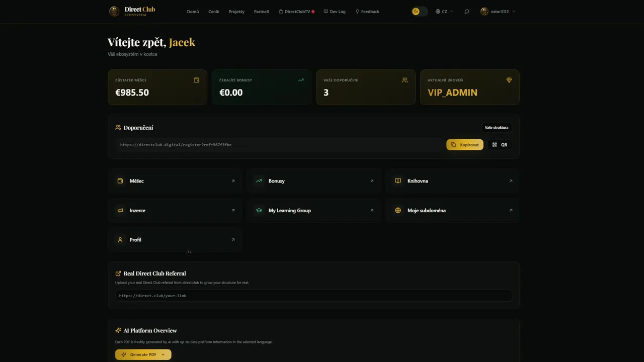Click the AI Platform Overview sparkle icon

click(118, 330)
